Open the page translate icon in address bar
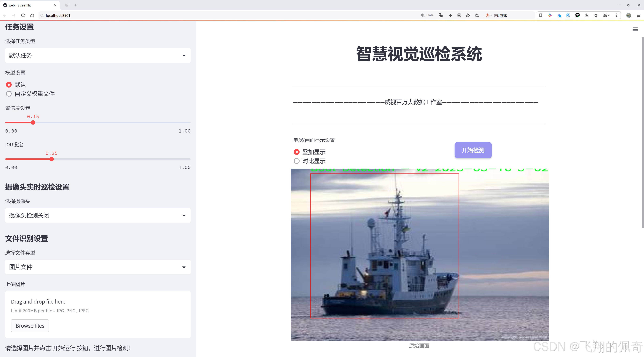The width and height of the screenshot is (644, 357). (x=441, y=15)
